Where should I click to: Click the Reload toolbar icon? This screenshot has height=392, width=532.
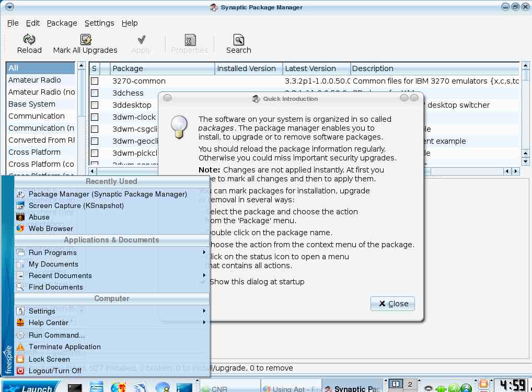point(29,39)
